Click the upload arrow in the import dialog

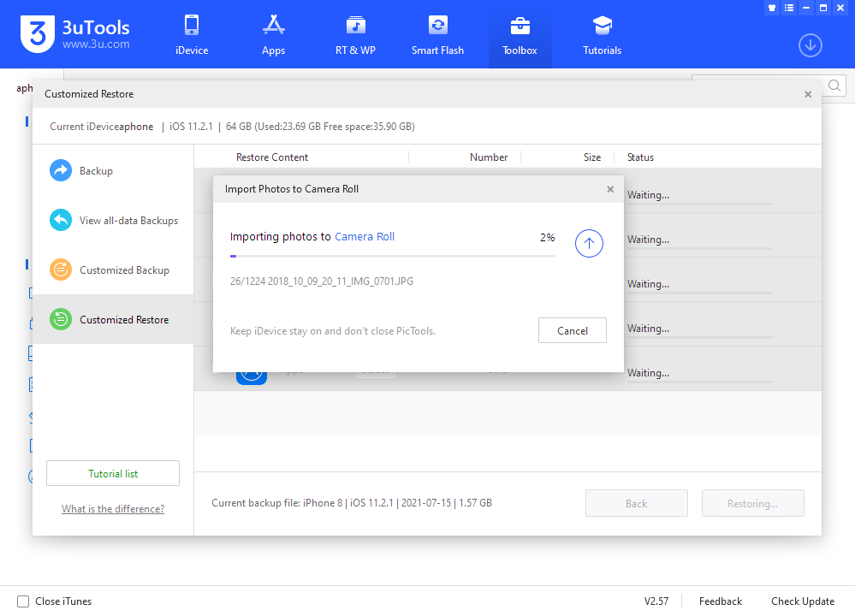coord(589,243)
